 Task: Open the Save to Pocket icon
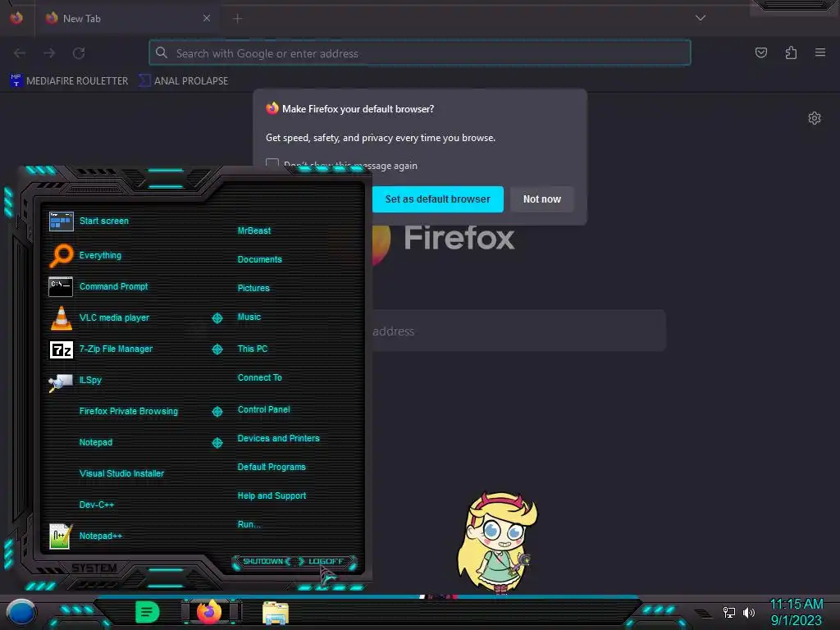tap(760, 52)
